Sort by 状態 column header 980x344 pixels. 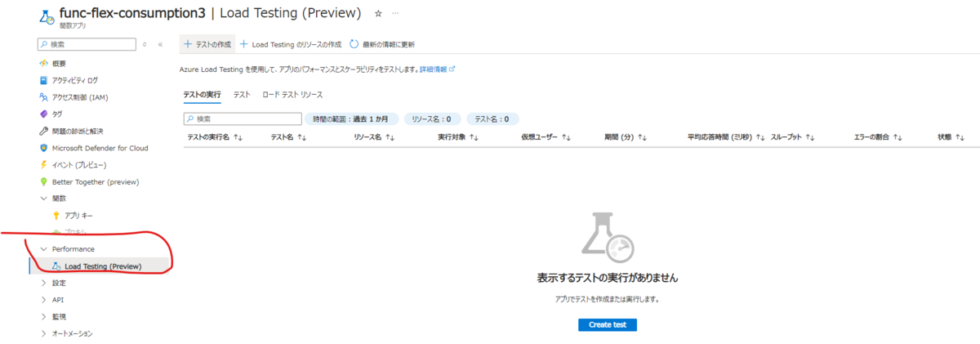tap(951, 138)
